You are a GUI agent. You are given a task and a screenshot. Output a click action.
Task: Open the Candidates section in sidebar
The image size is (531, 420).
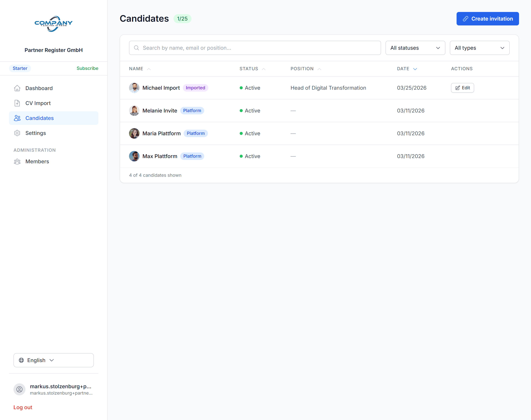[39, 118]
